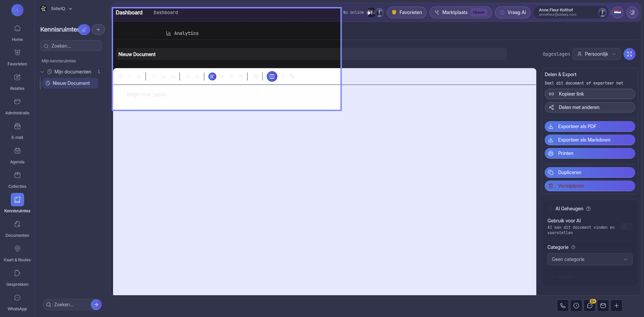Open the Geen categorie dropdown
The height and width of the screenshot is (317, 644).
click(x=590, y=259)
